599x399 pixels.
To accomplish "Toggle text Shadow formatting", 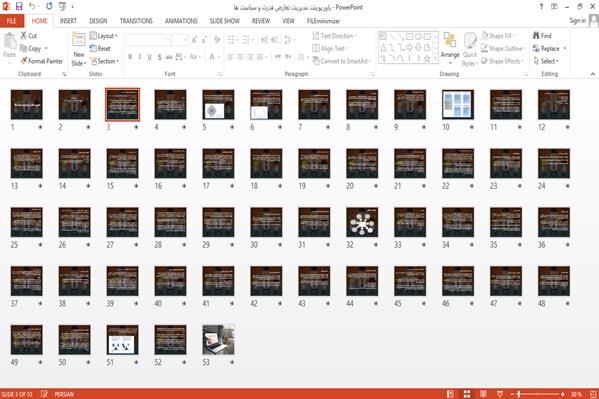I will pos(159,57).
